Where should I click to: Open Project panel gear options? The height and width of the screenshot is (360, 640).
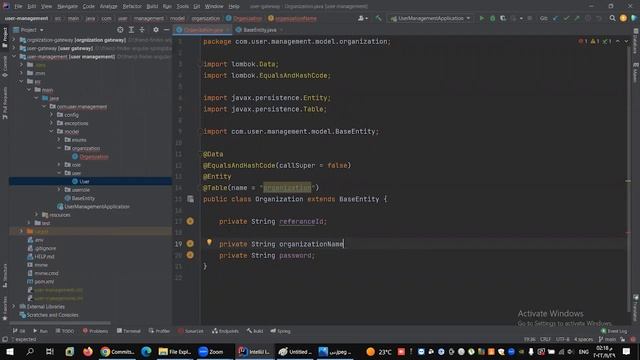[156, 30]
